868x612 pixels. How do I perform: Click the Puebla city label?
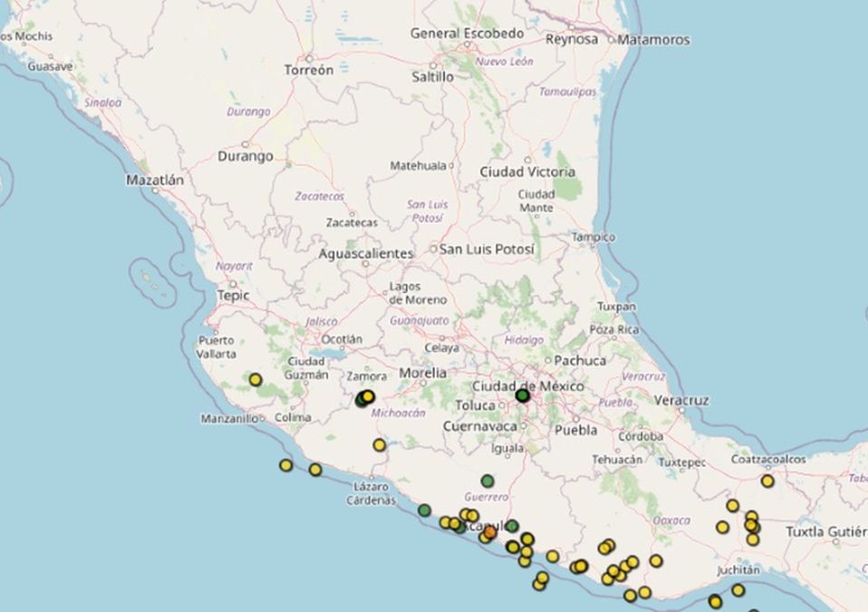click(x=575, y=430)
